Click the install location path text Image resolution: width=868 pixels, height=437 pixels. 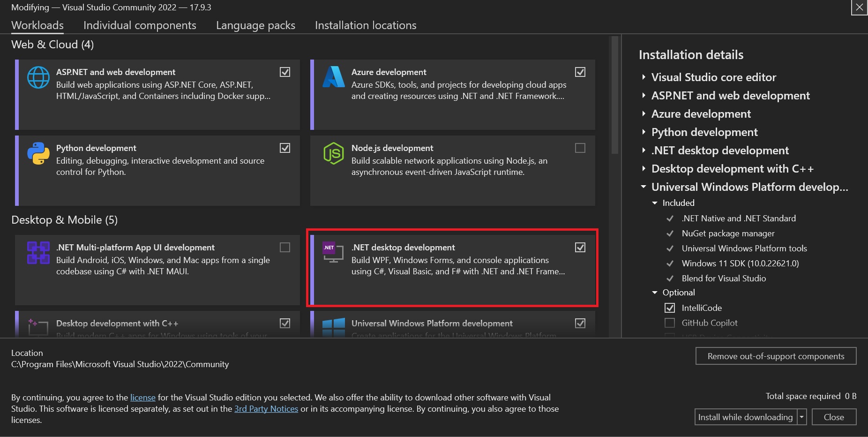[x=120, y=364]
